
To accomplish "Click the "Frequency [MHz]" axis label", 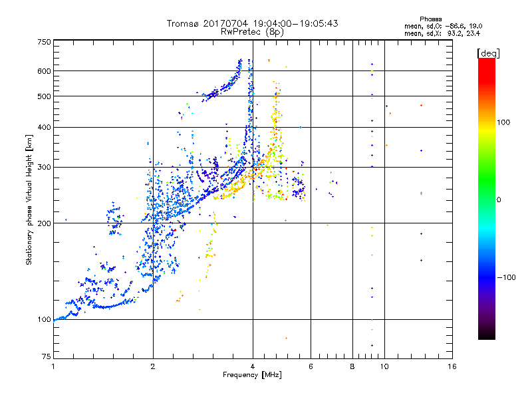I will click(x=252, y=375).
